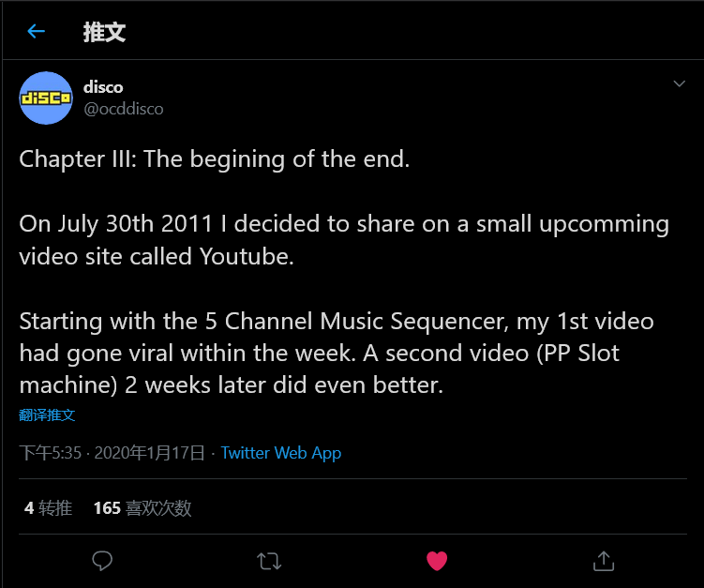Screen dimensions: 704x588
Task: Click the share icon under the tweet
Action: pos(604,561)
